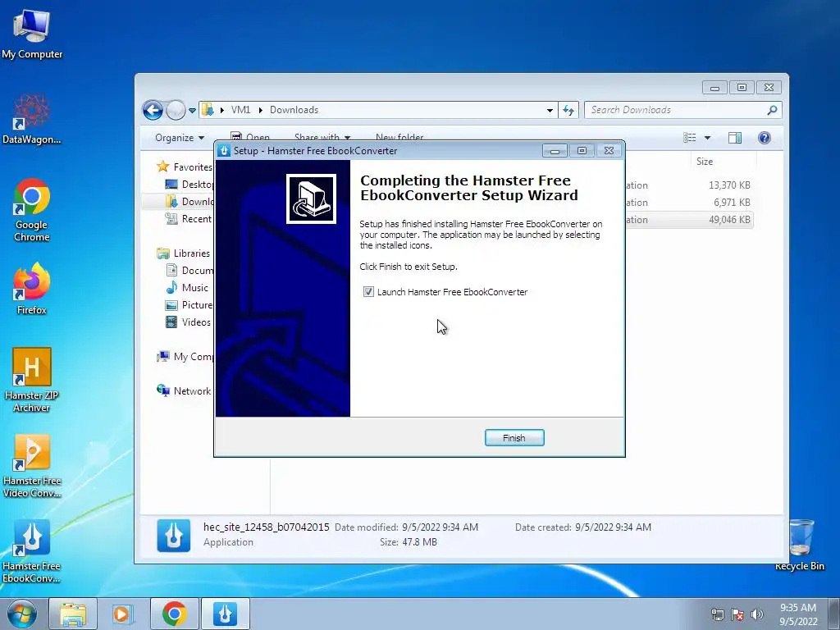The image size is (840, 630).
Task: Open My Computer desktop icon
Action: 32,34
